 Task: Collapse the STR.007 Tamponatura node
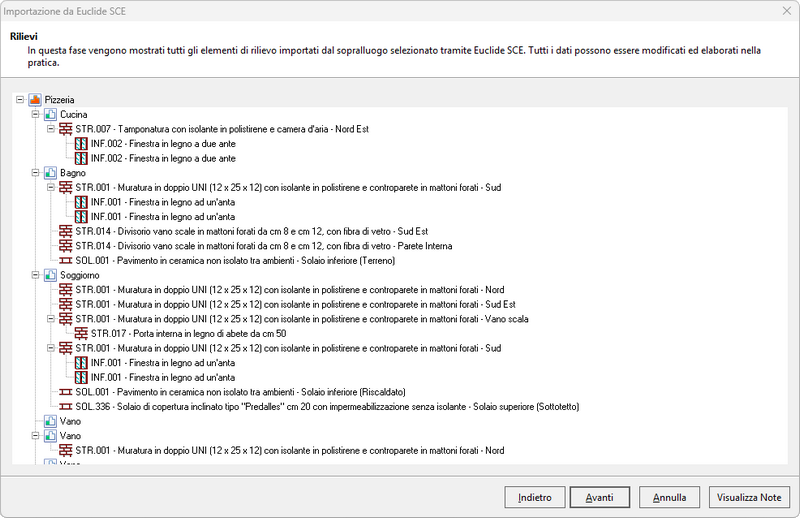tap(51, 129)
